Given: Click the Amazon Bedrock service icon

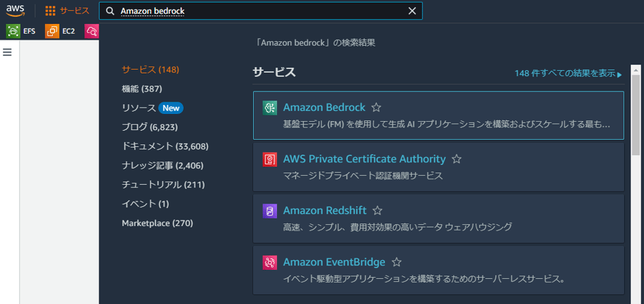Looking at the screenshot, I should [270, 108].
